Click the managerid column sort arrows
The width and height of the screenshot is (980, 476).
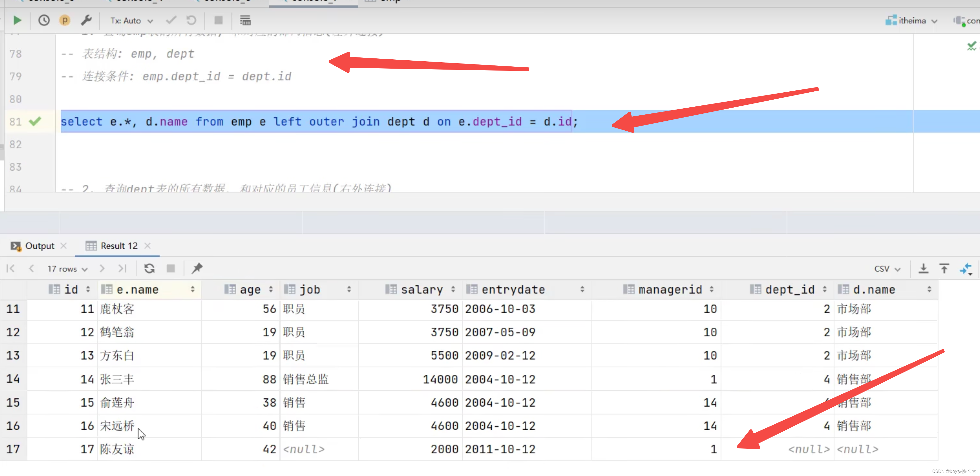pyautogui.click(x=712, y=290)
